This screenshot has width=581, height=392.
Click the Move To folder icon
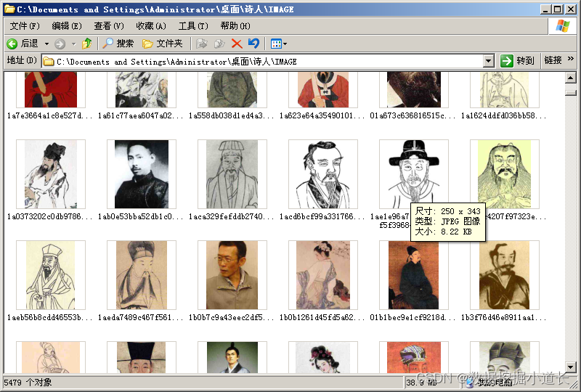coord(201,44)
